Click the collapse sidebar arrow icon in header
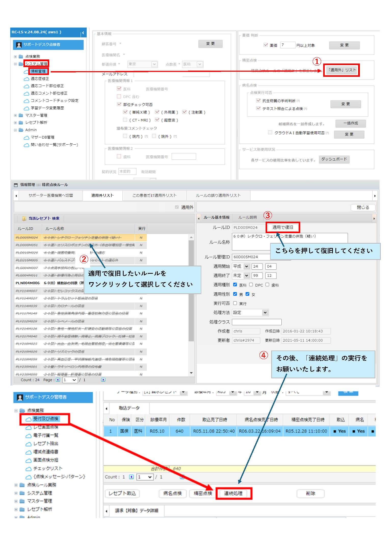 click(x=83, y=33)
